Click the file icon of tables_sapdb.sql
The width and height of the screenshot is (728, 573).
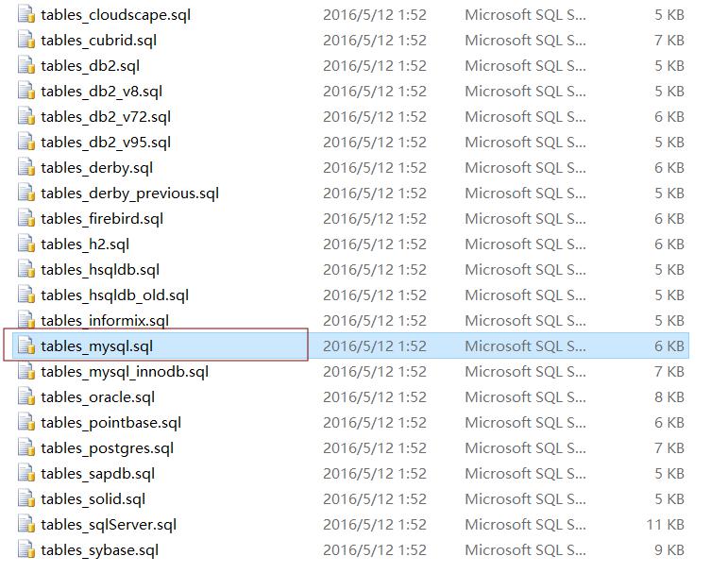[x=26, y=474]
